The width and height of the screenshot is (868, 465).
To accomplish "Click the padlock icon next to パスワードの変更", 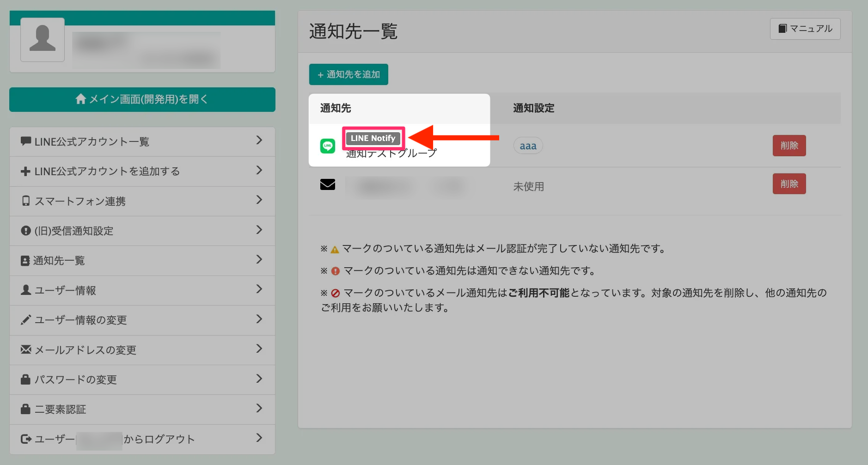I will click(25, 379).
